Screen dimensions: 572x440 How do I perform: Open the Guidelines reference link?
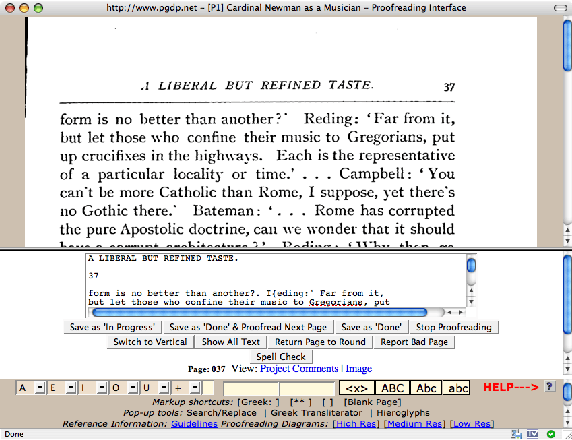click(x=194, y=424)
